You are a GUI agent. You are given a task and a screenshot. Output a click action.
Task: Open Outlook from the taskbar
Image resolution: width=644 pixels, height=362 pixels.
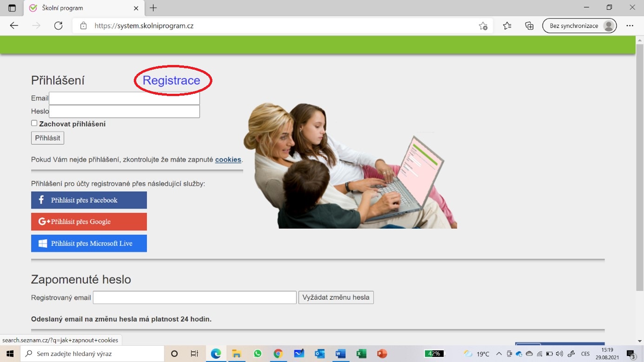point(320,354)
